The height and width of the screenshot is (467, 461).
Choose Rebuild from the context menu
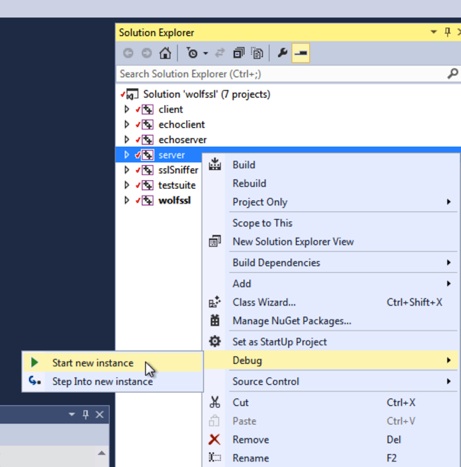[x=330, y=183]
